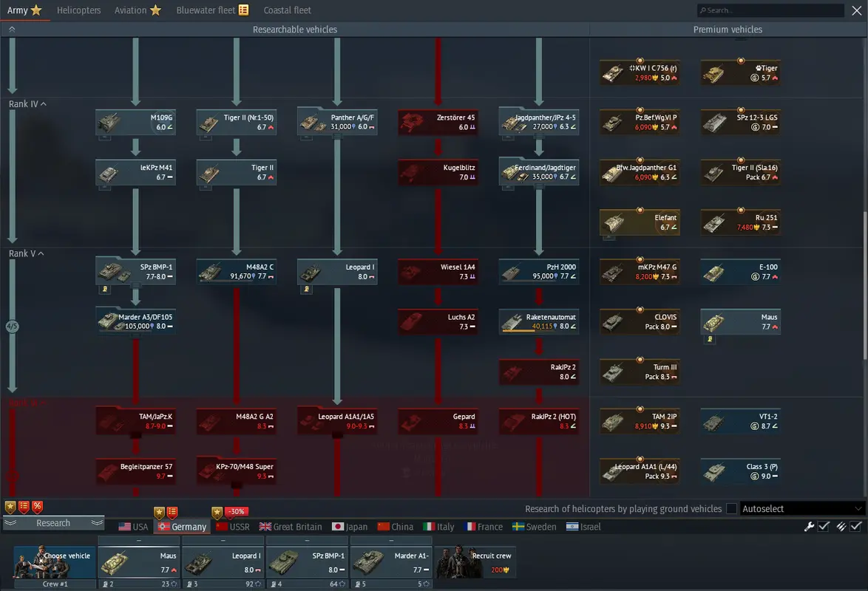Toggle helicopter research by ground vehicles checkbox
868x591 pixels.
click(731, 508)
